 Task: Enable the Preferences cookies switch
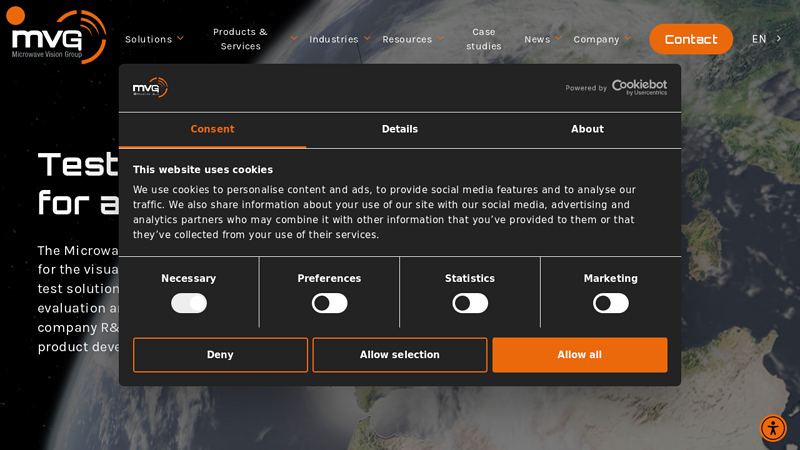point(330,303)
